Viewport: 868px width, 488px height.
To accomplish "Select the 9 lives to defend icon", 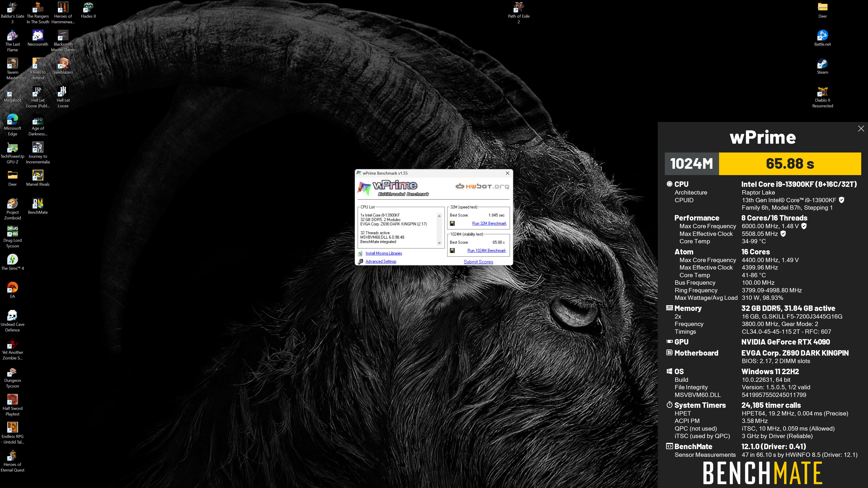I will tap(38, 69).
